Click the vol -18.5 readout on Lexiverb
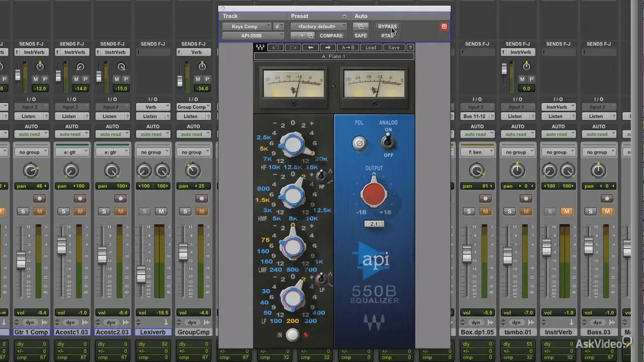This screenshot has width=644, height=362. (x=152, y=313)
